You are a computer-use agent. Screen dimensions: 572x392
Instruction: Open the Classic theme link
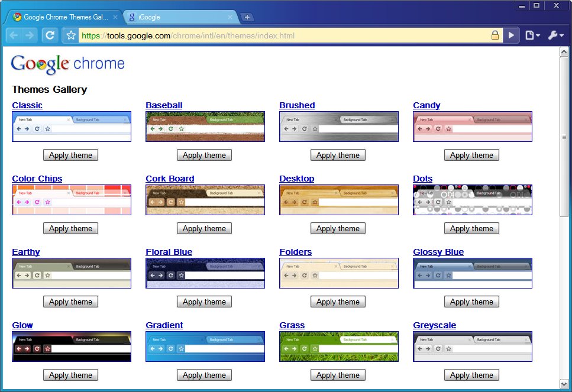click(27, 105)
